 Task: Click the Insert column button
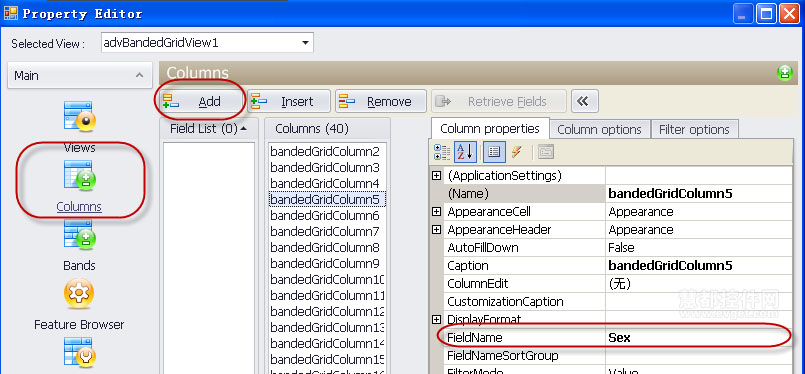[289, 102]
